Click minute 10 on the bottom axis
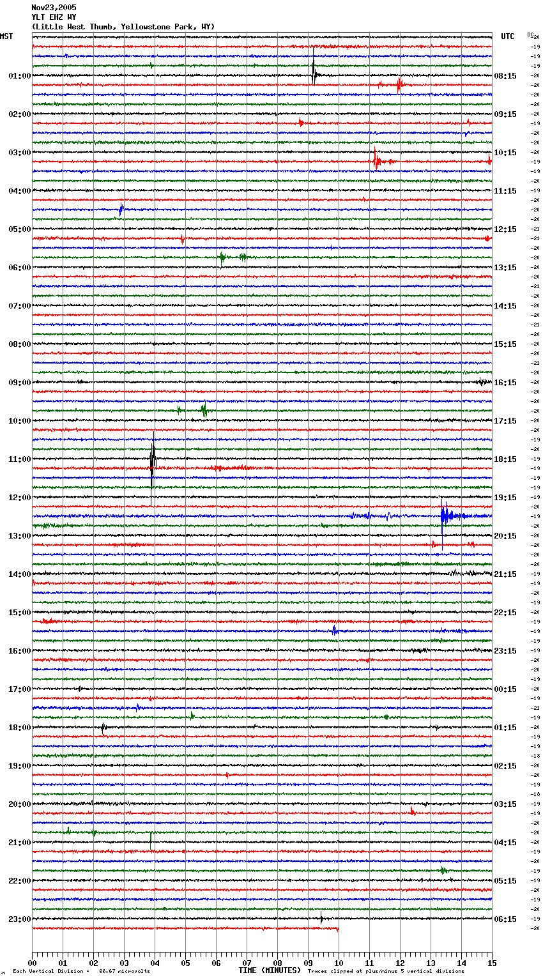 coord(339,963)
